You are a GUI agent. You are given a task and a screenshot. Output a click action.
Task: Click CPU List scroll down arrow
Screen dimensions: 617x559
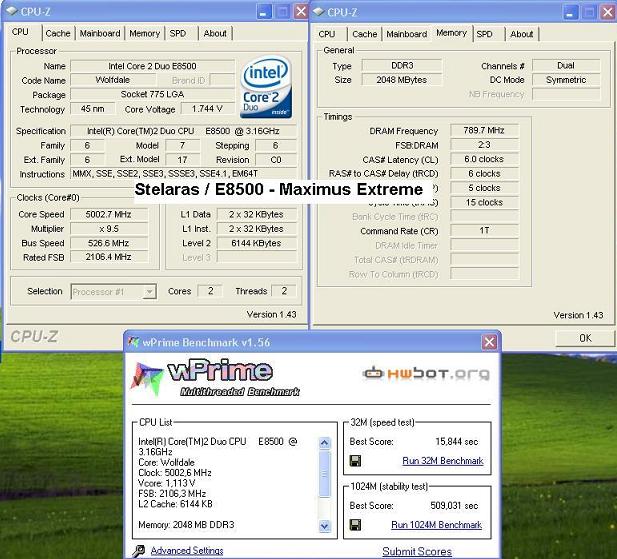(325, 526)
